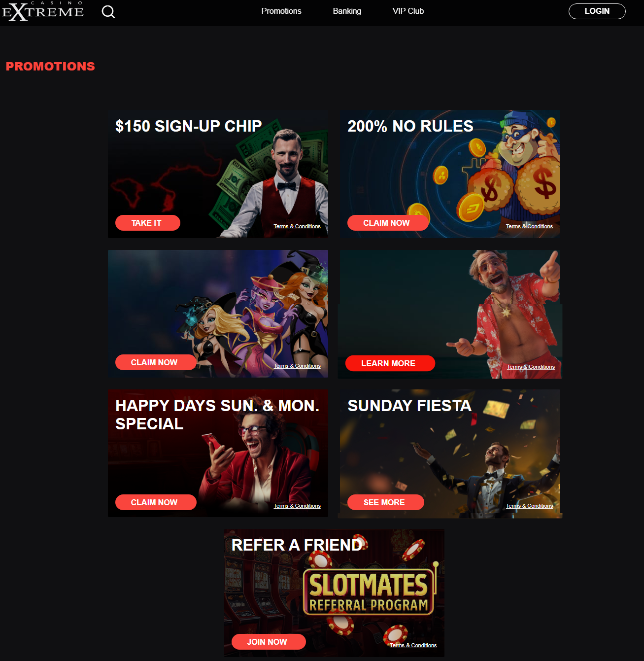Click SEE MORE on Sunday Fiesta
Viewport: 644px width, 661px height.
click(x=385, y=502)
